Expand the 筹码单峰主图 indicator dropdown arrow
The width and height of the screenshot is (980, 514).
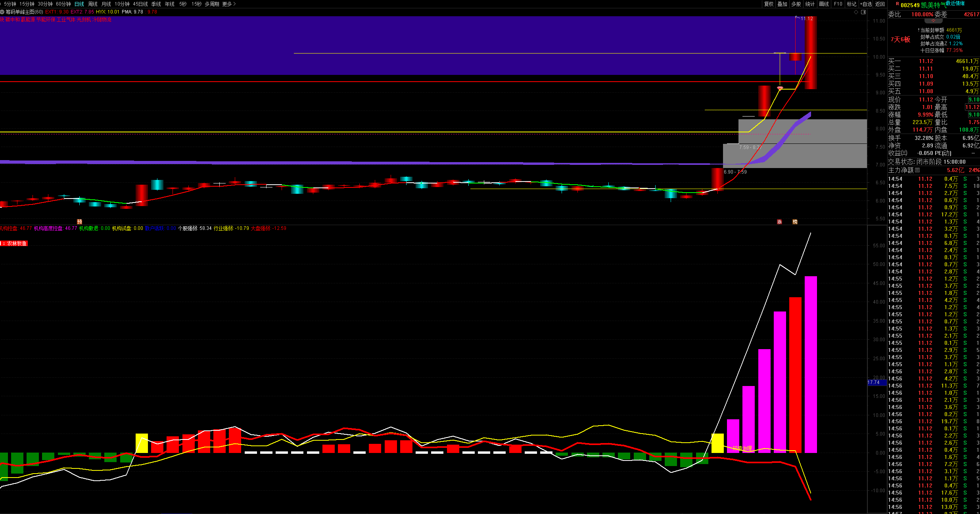tap(2, 12)
